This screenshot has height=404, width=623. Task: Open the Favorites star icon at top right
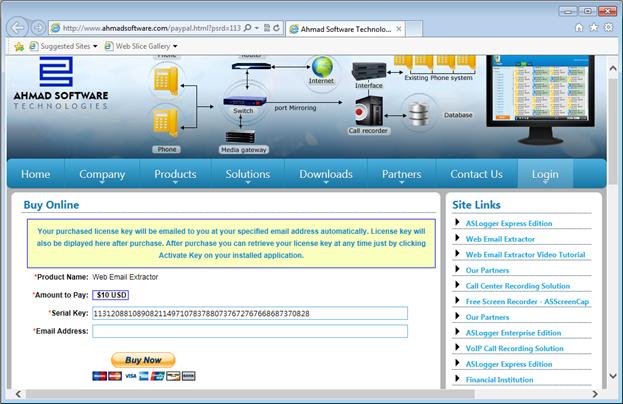(x=594, y=28)
